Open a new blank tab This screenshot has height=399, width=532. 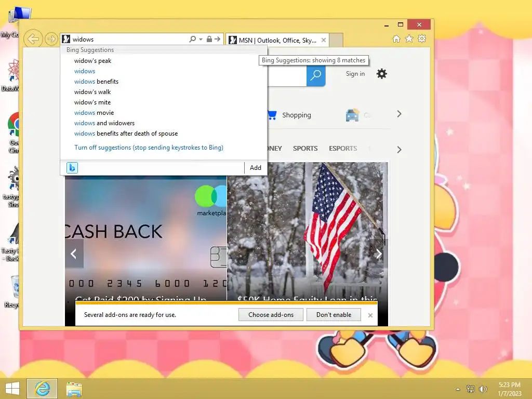[x=336, y=40]
